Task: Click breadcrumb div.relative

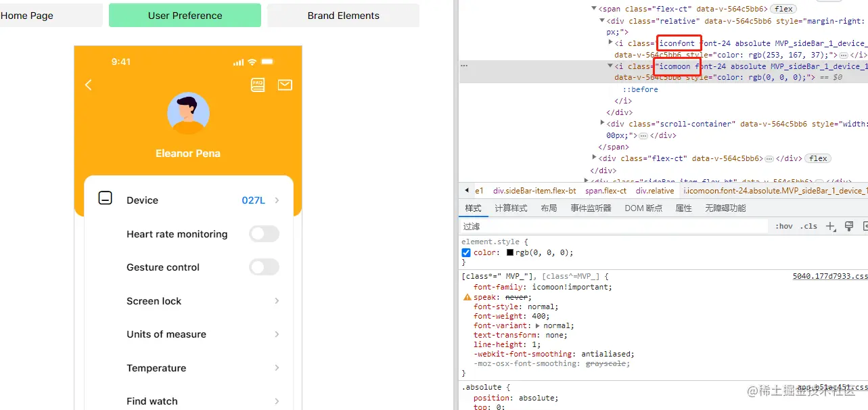Action: coord(655,191)
